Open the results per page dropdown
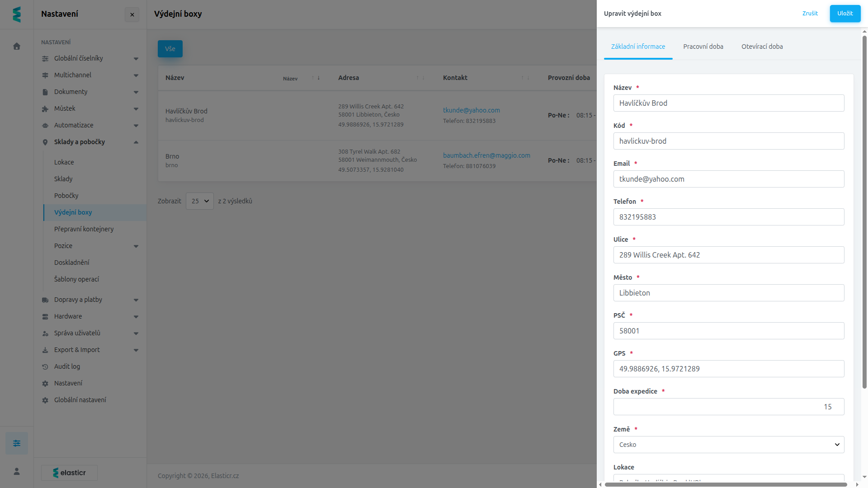 200,201
